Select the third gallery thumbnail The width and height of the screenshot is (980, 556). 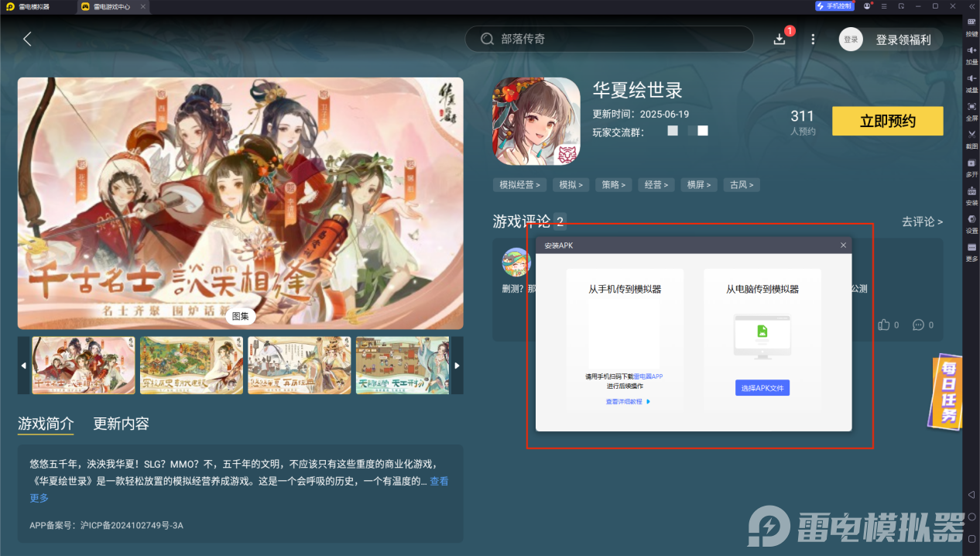click(300, 366)
